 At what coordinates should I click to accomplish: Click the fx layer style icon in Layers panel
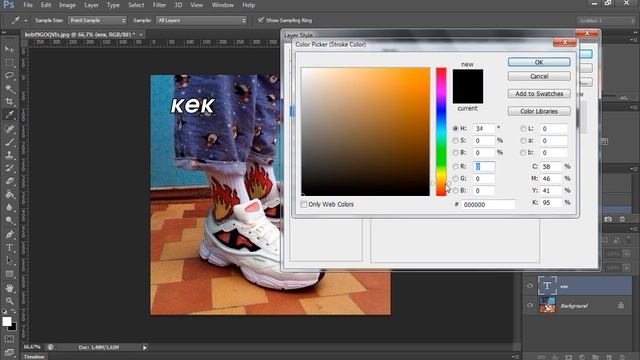(x=555, y=357)
